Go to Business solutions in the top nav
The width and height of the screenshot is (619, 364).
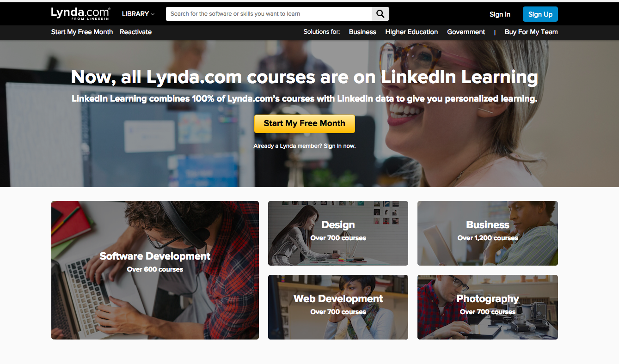[x=362, y=32]
